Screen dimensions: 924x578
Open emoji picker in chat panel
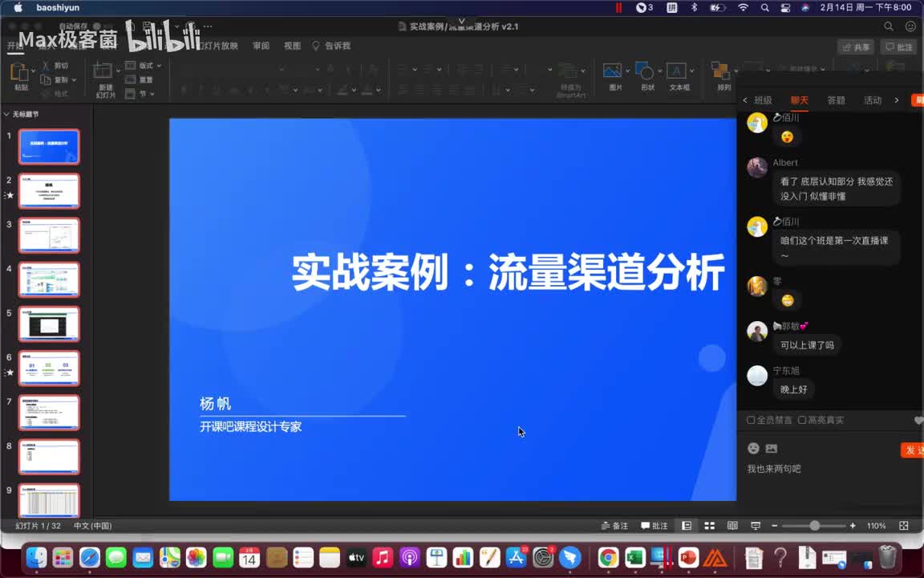tap(753, 448)
